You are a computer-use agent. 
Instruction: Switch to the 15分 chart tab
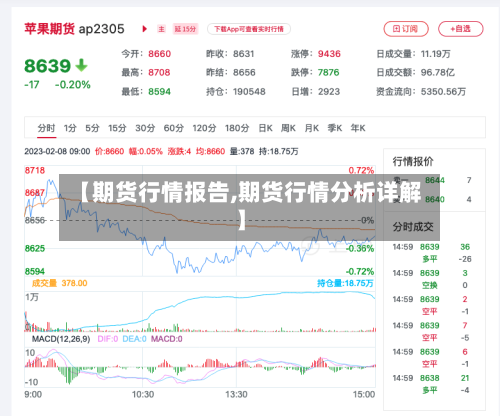pyautogui.click(x=117, y=128)
